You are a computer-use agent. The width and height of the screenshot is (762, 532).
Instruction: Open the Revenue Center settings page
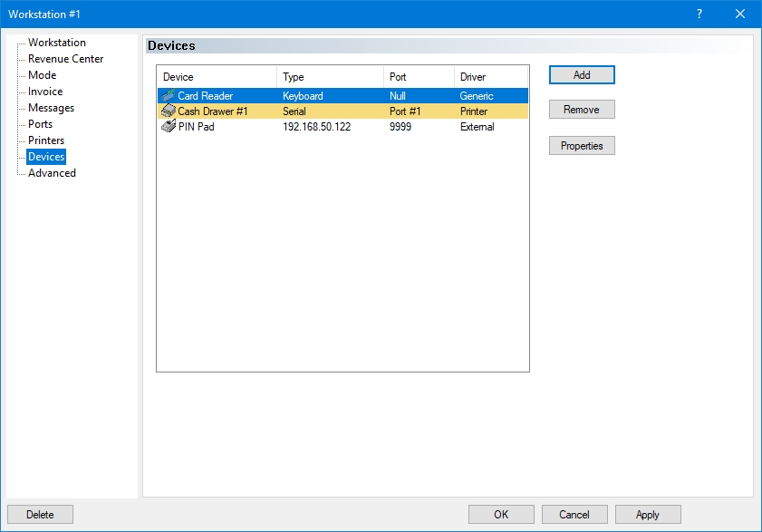pyautogui.click(x=65, y=59)
